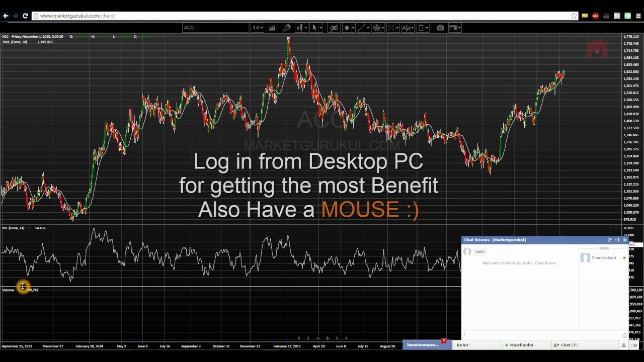Click the September 25, 2013 date label
Viewport: 644px width, 362px height.
click(x=17, y=346)
